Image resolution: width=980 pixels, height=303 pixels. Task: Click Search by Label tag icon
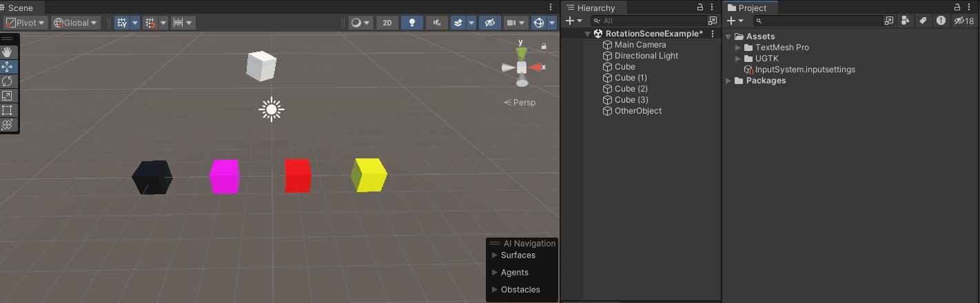(x=923, y=21)
